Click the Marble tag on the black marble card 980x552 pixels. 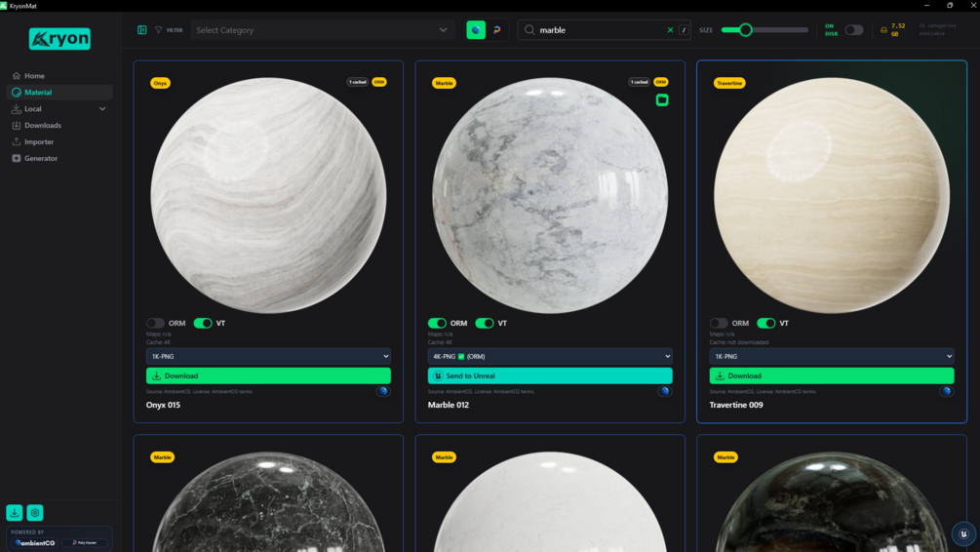click(163, 457)
